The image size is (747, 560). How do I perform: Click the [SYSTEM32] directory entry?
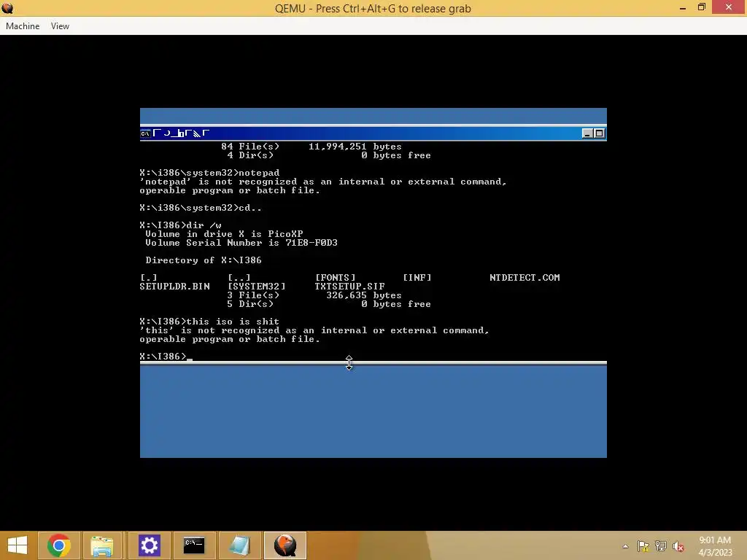[x=256, y=286]
